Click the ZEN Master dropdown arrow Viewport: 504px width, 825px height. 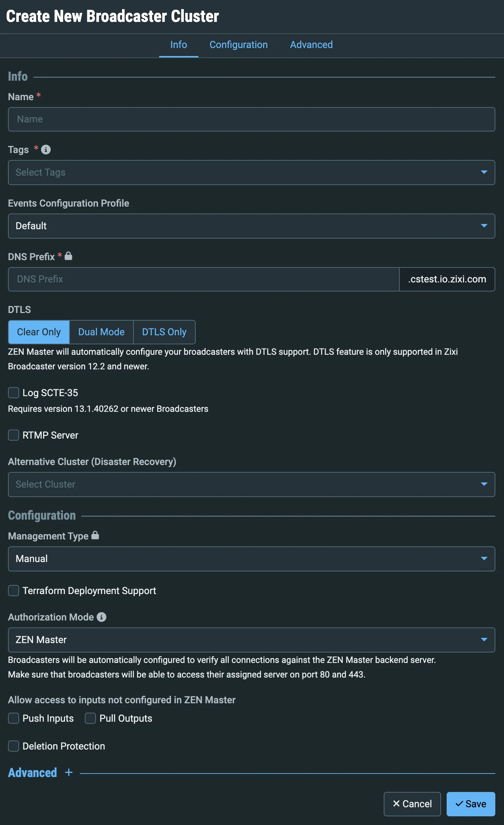tap(484, 640)
